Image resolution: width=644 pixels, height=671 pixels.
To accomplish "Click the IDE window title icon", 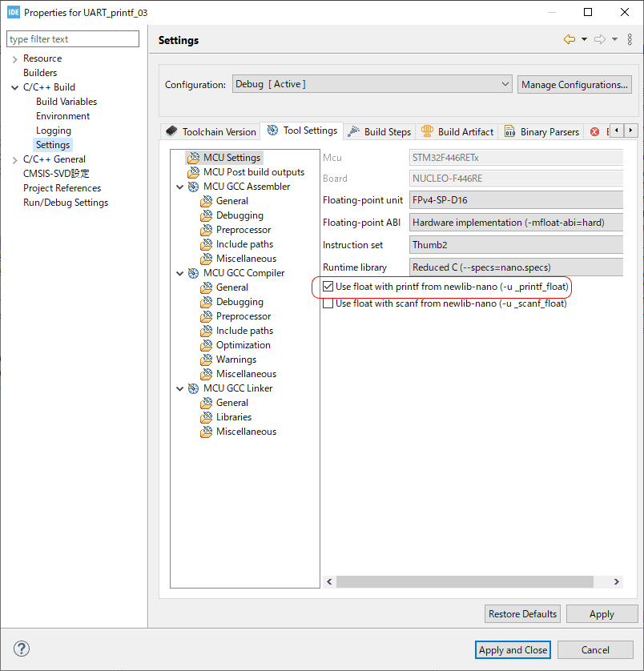I will (x=14, y=12).
